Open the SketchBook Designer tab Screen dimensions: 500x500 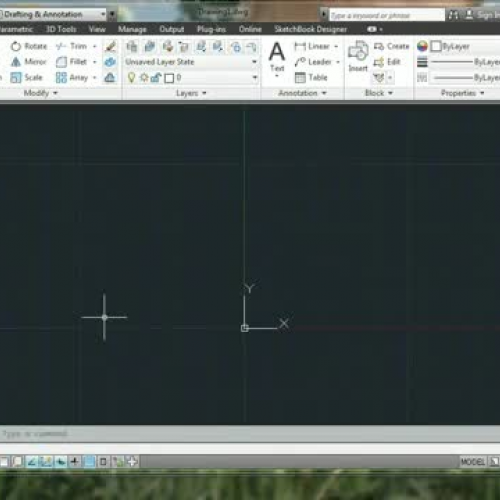[311, 29]
